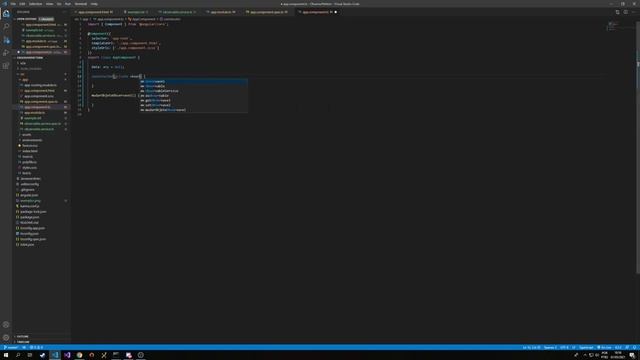Viewport: 640px width, 360px height.
Task: Click the constructor breadcrumb
Action: (x=171, y=19)
